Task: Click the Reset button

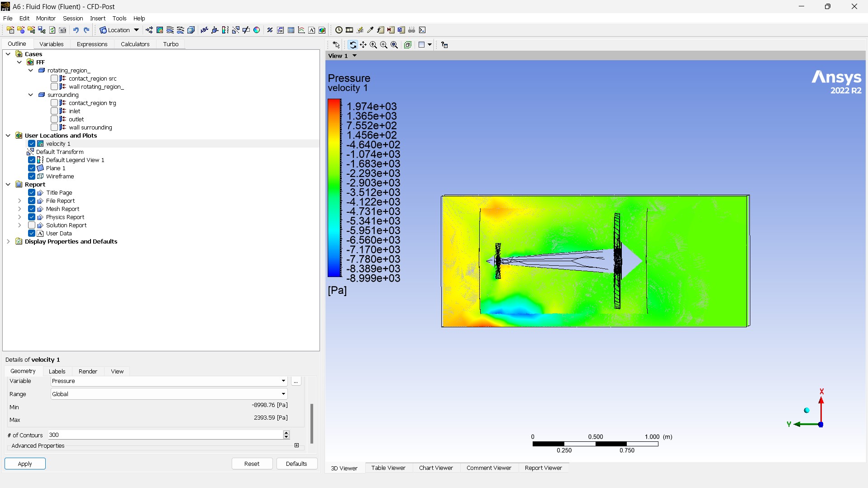Action: (252, 464)
